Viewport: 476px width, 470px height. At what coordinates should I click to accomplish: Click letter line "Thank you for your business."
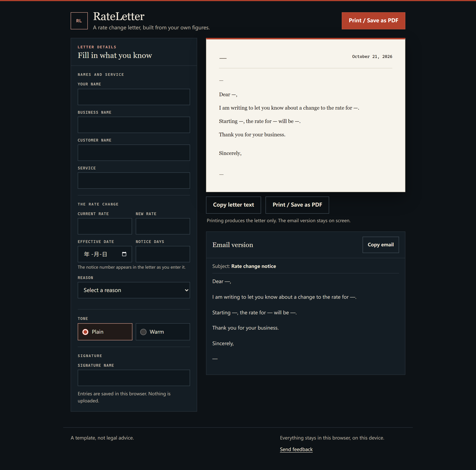coord(252,135)
